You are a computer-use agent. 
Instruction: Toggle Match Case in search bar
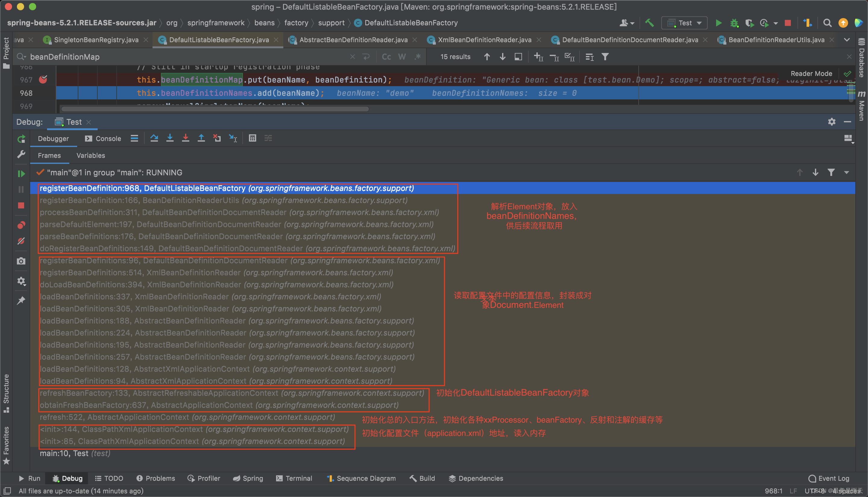click(x=386, y=57)
